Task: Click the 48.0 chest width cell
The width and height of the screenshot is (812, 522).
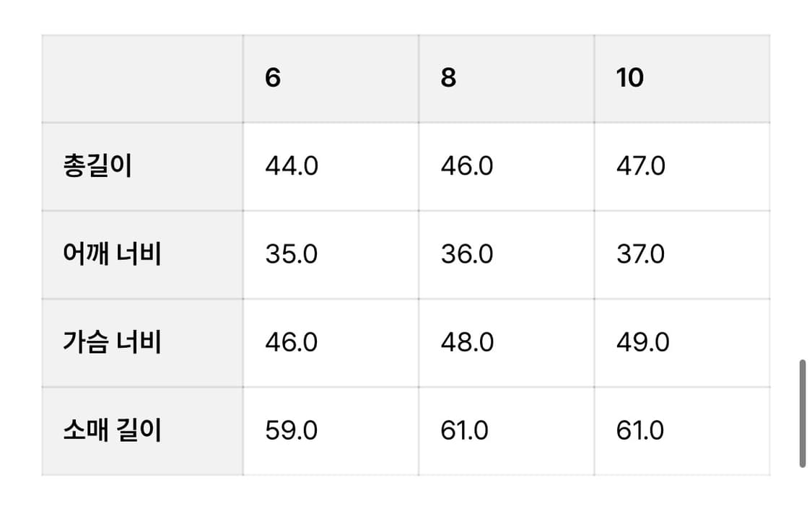Action: pyautogui.click(x=467, y=342)
